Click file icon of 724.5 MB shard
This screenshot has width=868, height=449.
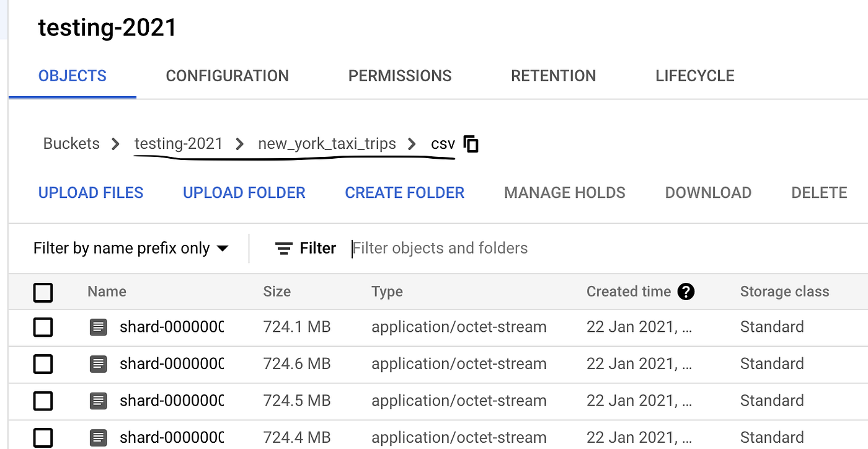click(x=99, y=400)
